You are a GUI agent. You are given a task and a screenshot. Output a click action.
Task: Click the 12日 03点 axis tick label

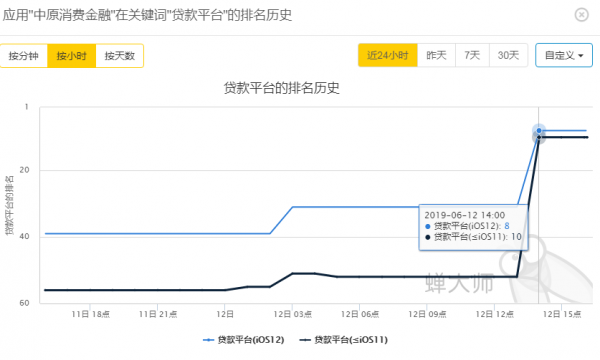[293, 314]
